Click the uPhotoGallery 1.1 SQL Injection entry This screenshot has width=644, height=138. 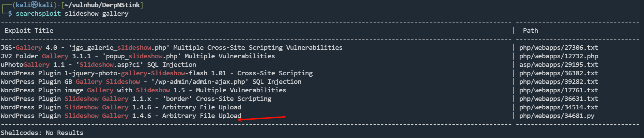pyautogui.click(x=98, y=65)
